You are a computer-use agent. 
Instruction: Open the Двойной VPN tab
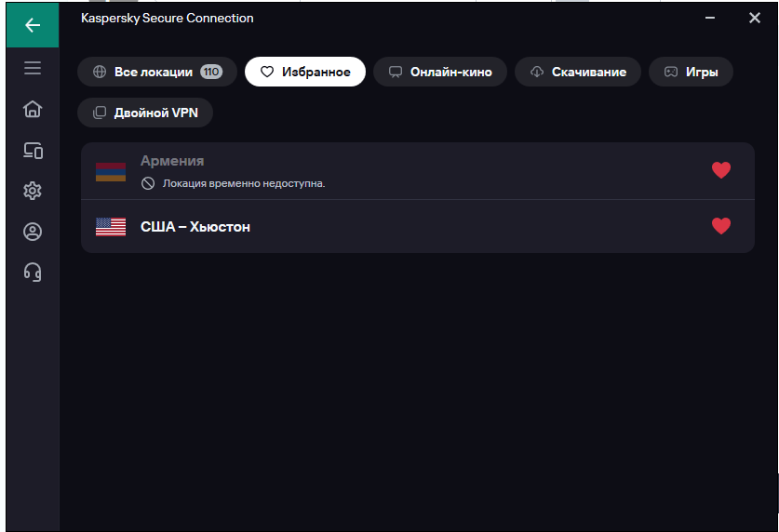point(145,113)
